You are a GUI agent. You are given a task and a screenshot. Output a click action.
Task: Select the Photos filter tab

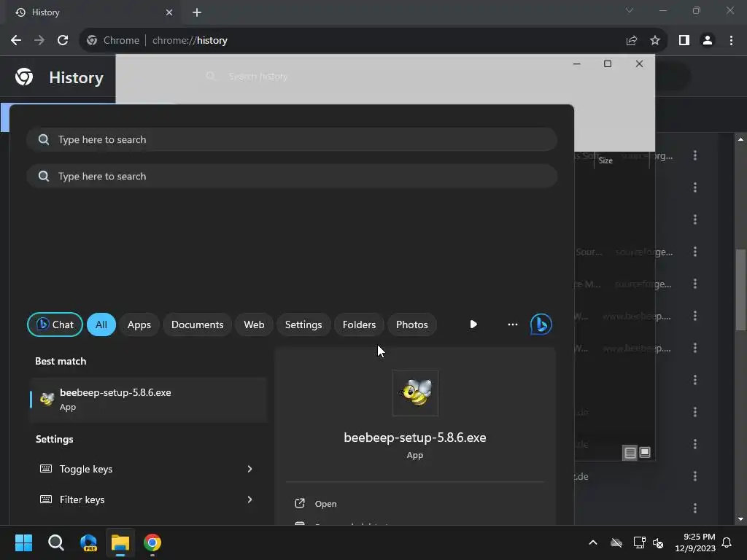tap(412, 324)
